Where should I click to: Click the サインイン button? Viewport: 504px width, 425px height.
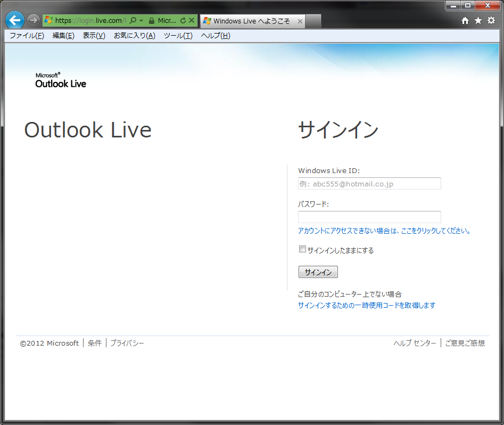(x=318, y=272)
